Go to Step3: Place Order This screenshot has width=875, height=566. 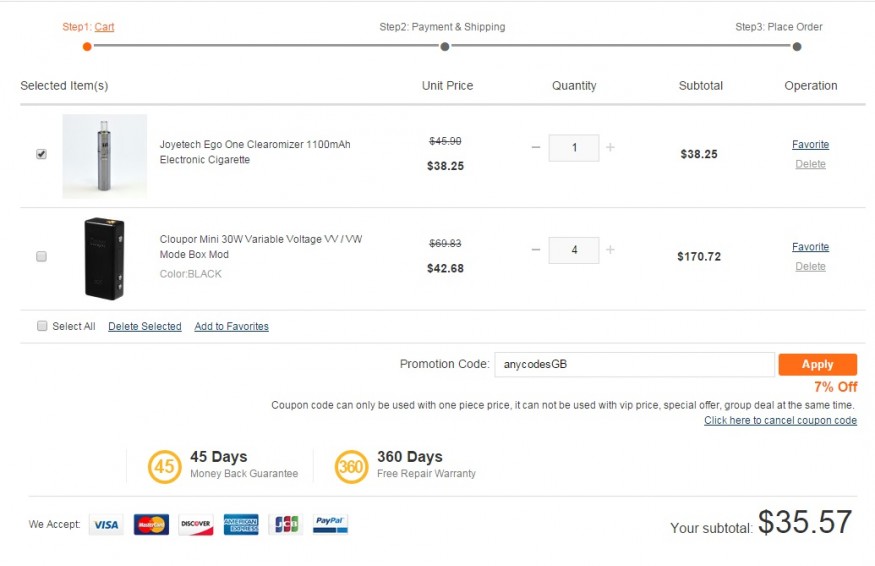[x=778, y=27]
